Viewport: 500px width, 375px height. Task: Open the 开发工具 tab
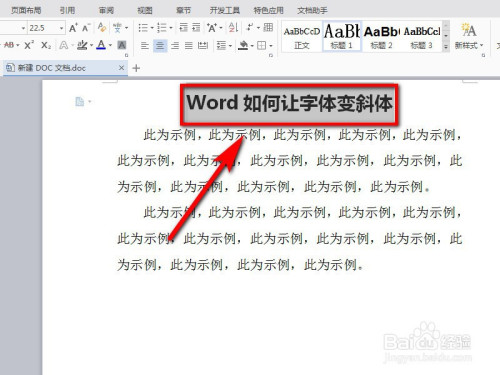click(225, 11)
